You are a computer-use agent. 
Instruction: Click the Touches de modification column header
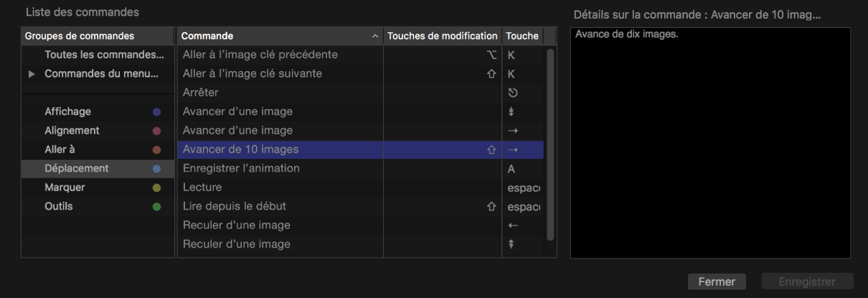click(x=442, y=36)
